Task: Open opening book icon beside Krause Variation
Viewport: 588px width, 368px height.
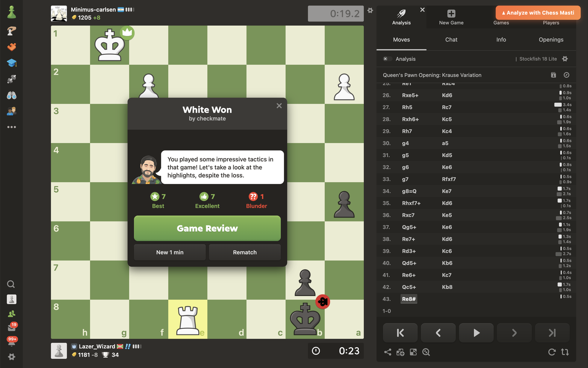Action: click(x=554, y=75)
